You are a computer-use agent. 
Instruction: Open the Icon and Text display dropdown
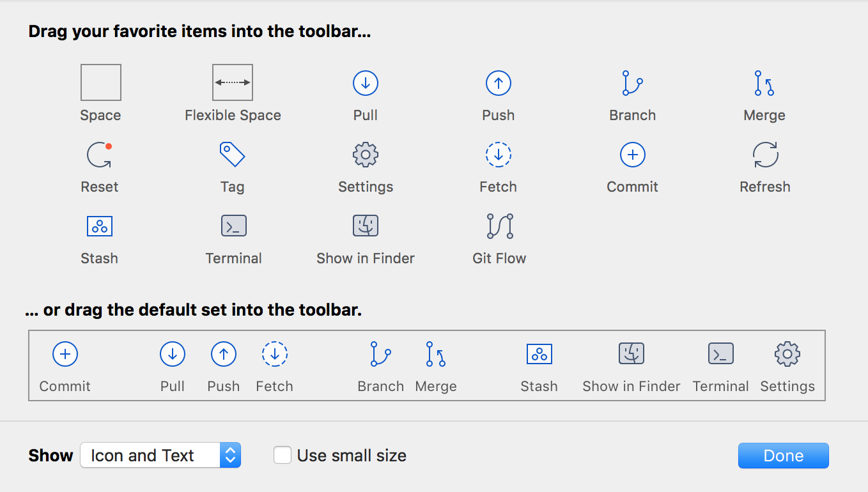pos(160,455)
